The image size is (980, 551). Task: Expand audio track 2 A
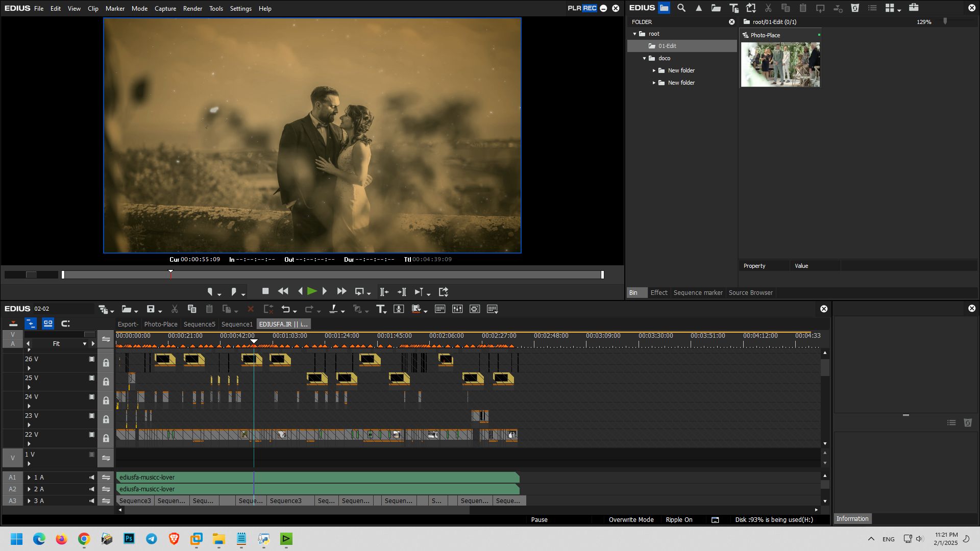tap(29, 489)
